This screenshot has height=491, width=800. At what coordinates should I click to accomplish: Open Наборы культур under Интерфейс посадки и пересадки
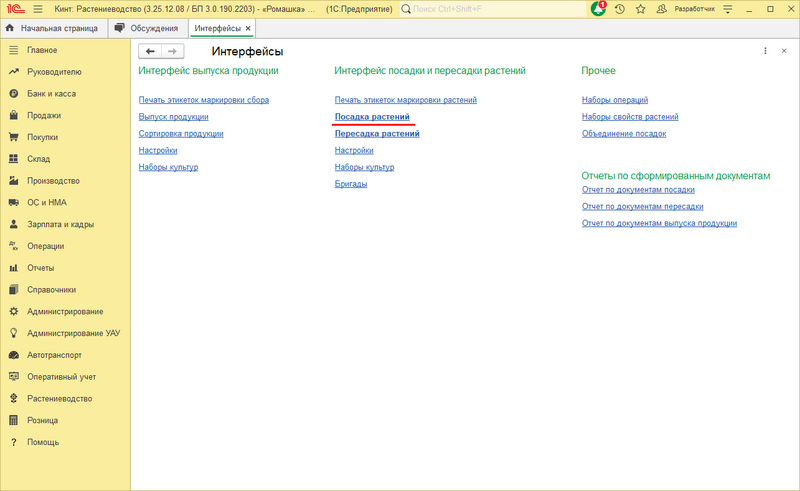(364, 167)
